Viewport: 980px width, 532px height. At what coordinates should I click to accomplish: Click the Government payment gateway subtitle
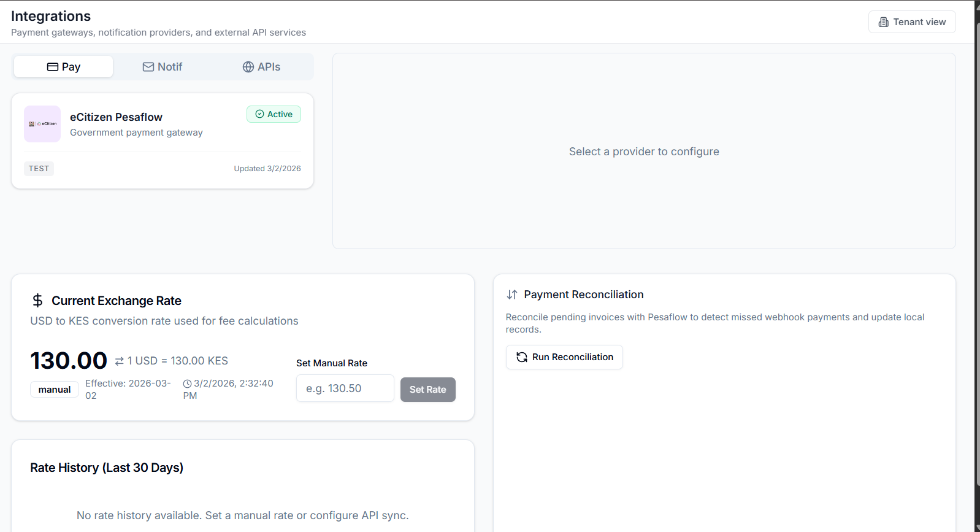click(136, 133)
